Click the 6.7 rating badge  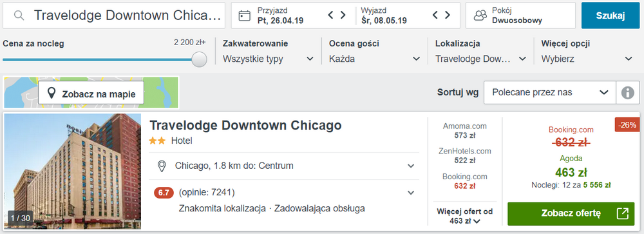tap(164, 193)
